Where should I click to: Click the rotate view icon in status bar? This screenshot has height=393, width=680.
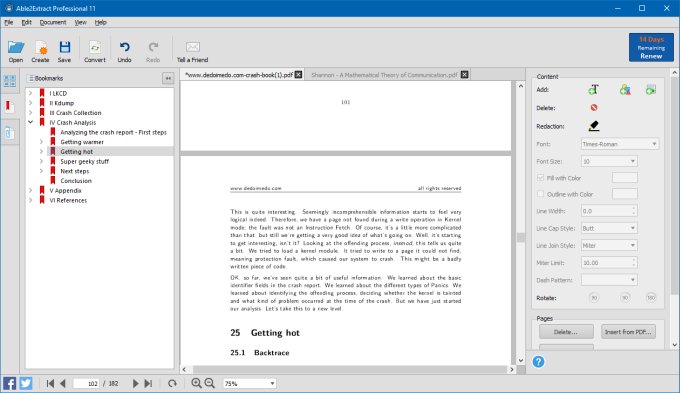[172, 383]
